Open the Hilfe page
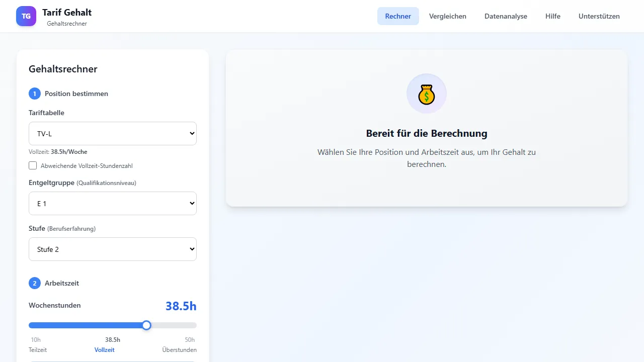Screen dimensions: 644x362 pyautogui.click(x=552, y=16)
